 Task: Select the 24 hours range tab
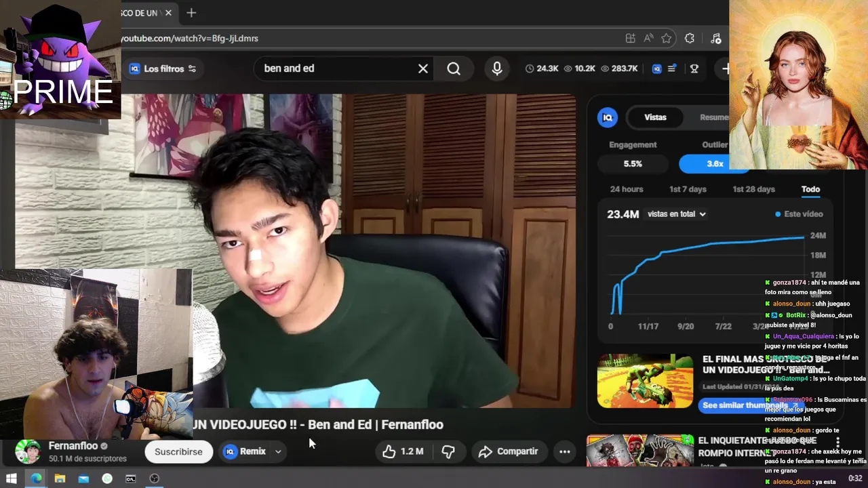[x=627, y=189]
